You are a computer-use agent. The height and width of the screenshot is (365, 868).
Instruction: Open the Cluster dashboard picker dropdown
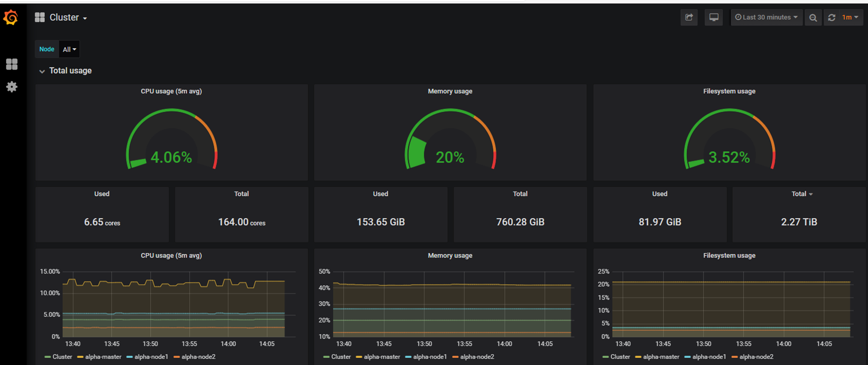(68, 17)
